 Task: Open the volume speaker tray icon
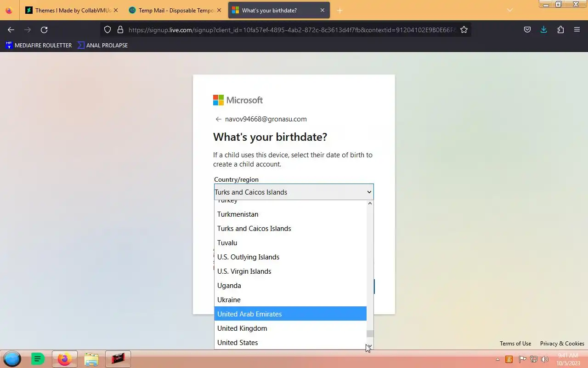click(x=545, y=359)
